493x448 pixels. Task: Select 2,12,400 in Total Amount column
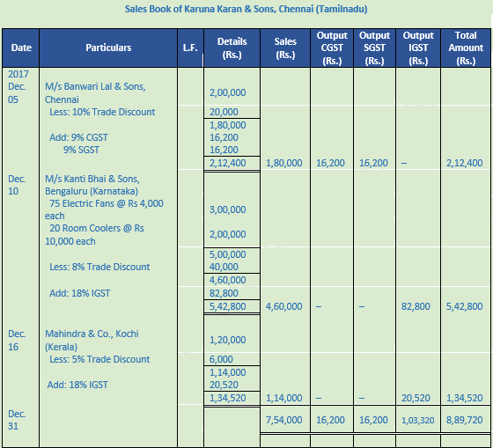pos(465,163)
